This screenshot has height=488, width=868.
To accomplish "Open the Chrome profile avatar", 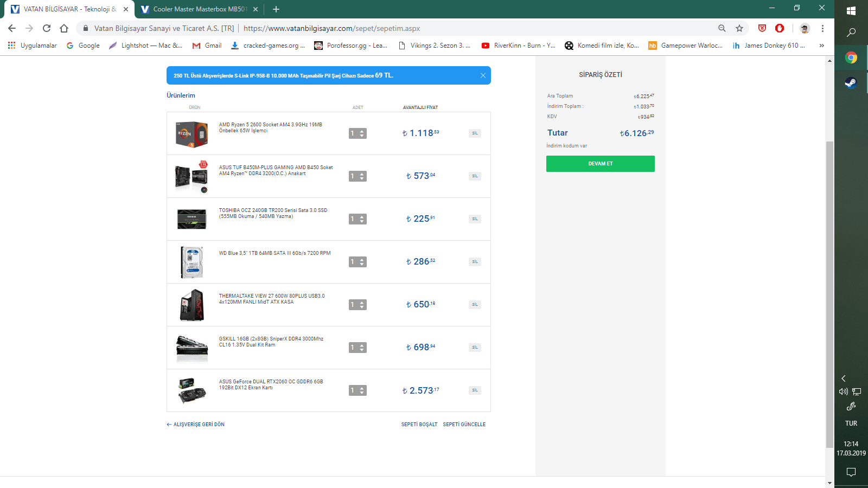I will 805,28.
